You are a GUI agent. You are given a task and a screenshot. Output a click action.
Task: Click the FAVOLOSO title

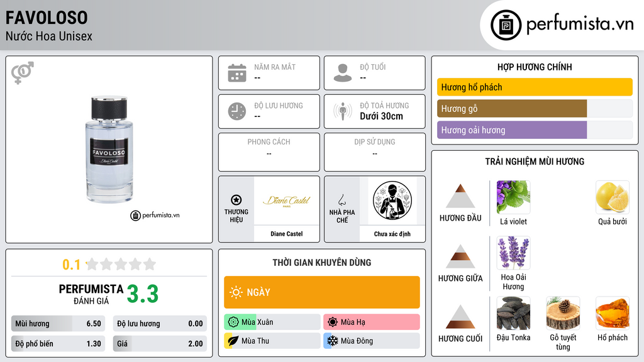click(47, 18)
